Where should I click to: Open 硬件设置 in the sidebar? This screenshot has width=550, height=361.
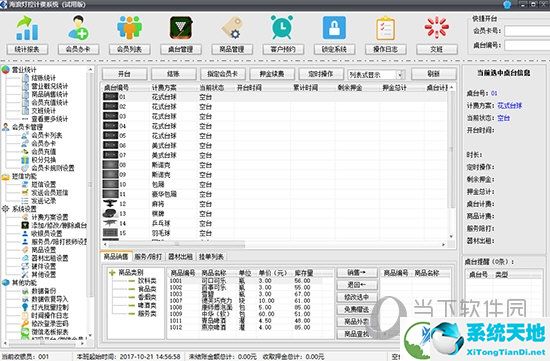[x=43, y=266]
